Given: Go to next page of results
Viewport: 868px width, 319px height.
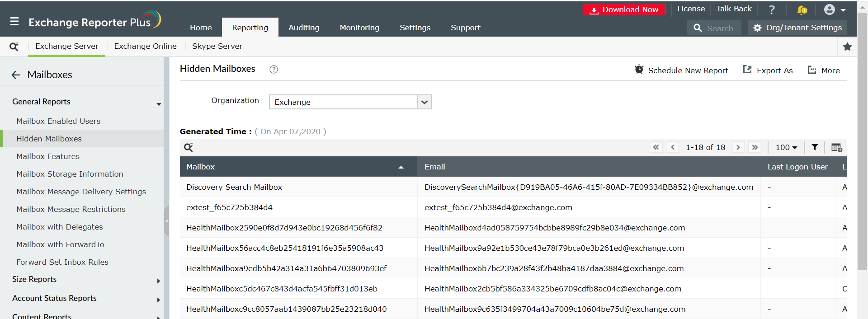Looking at the screenshot, I should (738, 147).
